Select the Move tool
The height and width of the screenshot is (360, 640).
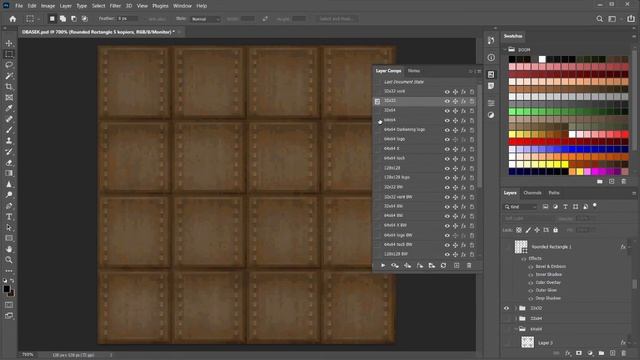tap(9, 43)
